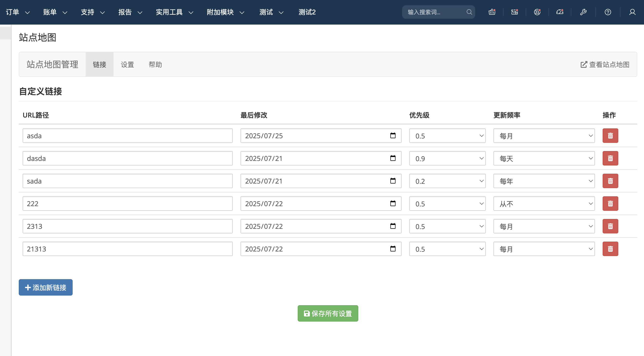Click the network status gauge icon

[x=560, y=12]
